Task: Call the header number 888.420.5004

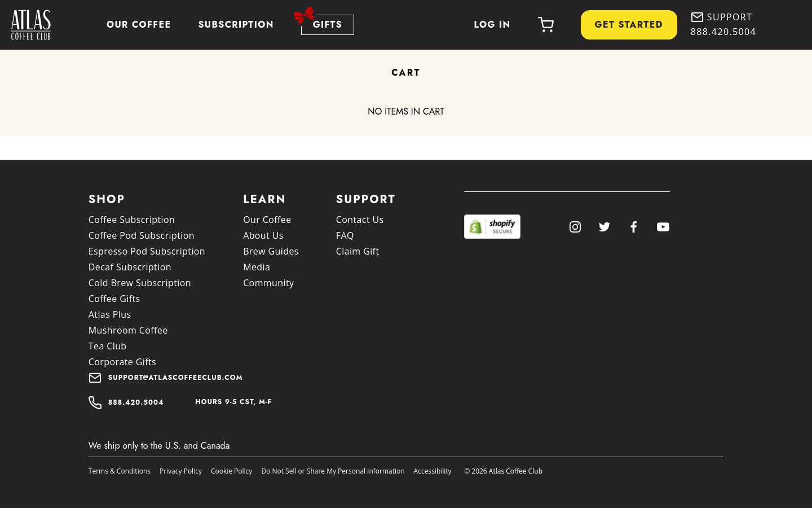Action: coord(723,32)
